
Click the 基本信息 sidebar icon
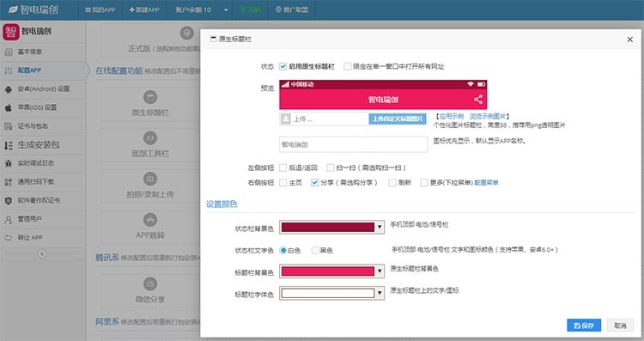click(9, 52)
